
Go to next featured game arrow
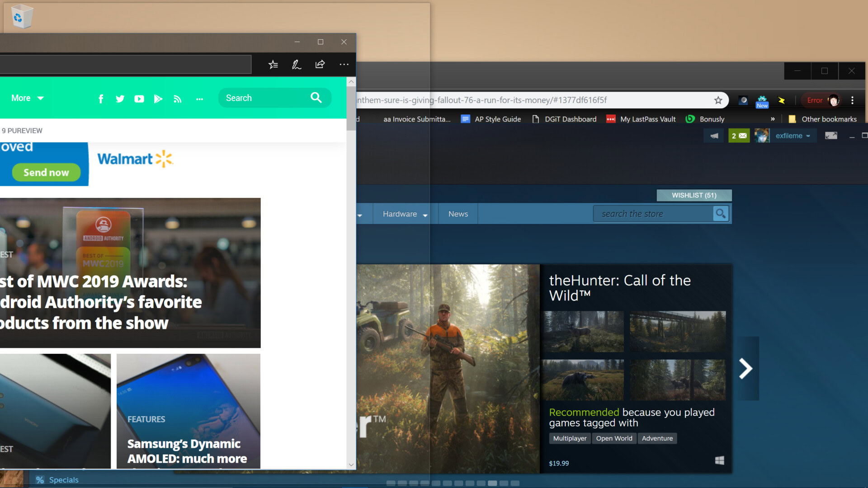[x=746, y=368]
